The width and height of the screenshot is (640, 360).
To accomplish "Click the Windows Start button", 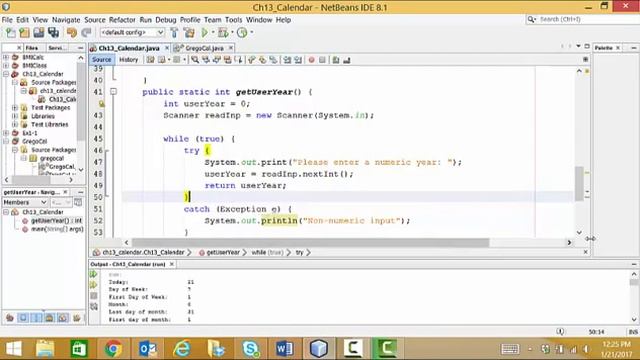I will pos(13,349).
